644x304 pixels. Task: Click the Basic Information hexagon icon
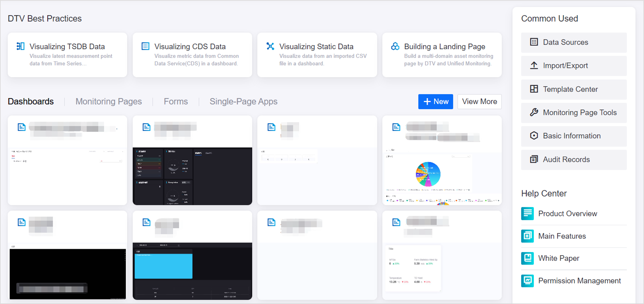click(x=534, y=136)
